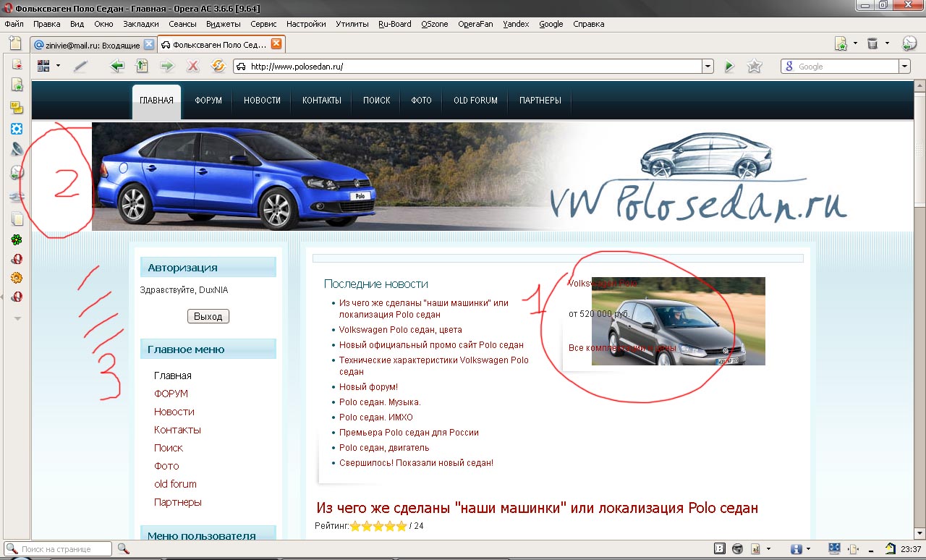Toggle the fit-to-width page icon
926x560 pixels.
coord(853,549)
